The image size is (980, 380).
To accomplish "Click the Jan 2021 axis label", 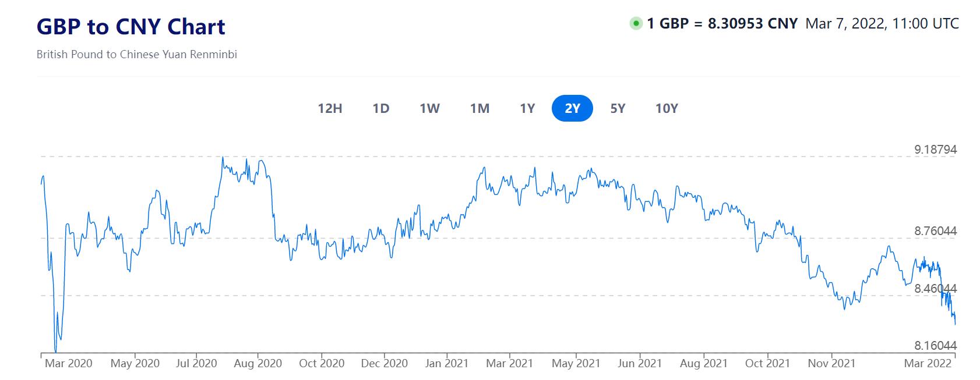I will point(447,363).
